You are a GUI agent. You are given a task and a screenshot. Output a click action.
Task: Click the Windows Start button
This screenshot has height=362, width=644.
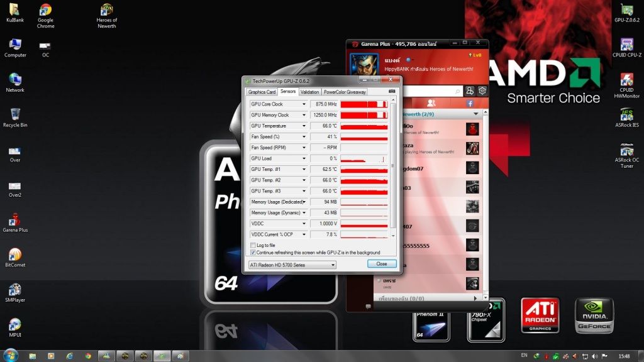[x=10, y=356]
